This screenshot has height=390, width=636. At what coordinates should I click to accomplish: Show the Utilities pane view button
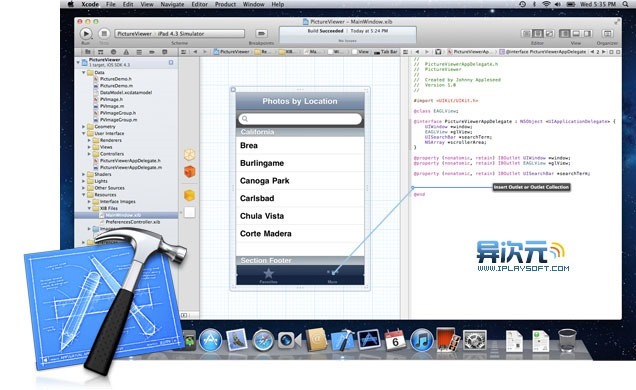587,34
